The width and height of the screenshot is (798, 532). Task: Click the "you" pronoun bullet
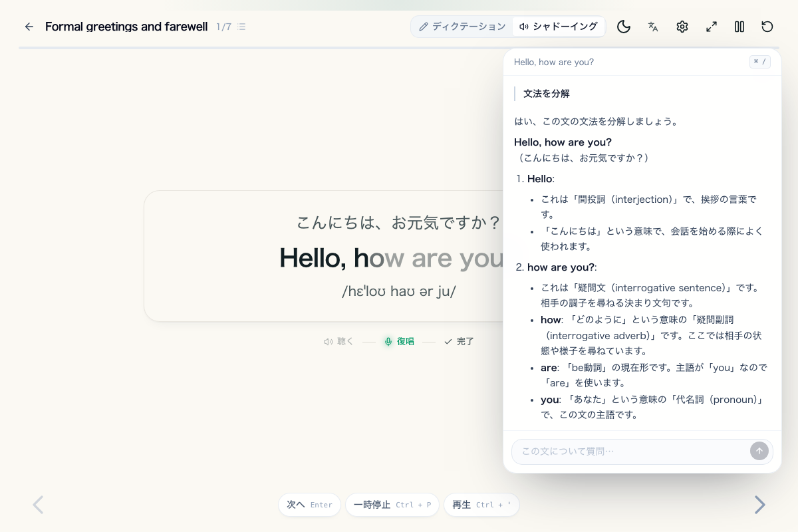pos(652,407)
